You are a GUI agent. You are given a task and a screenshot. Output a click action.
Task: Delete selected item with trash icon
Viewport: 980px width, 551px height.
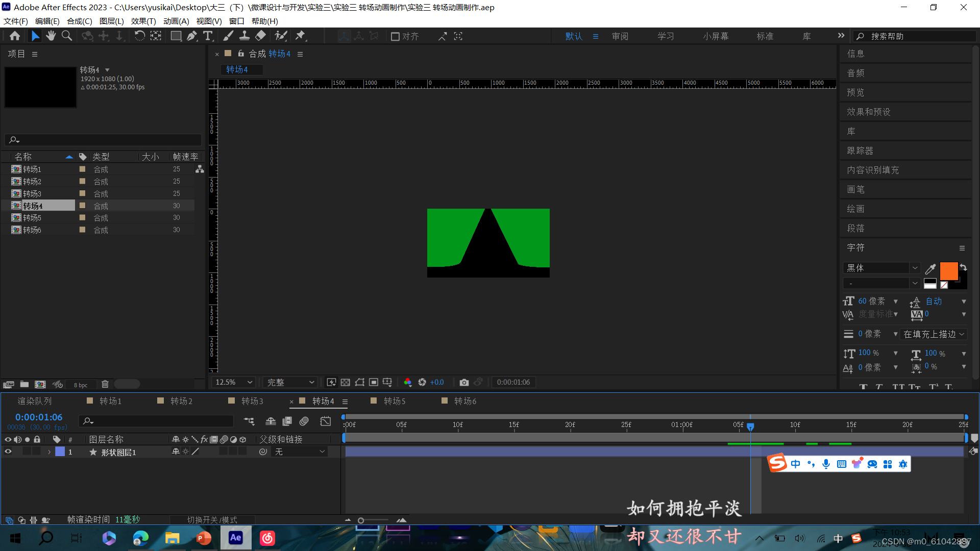tap(105, 384)
